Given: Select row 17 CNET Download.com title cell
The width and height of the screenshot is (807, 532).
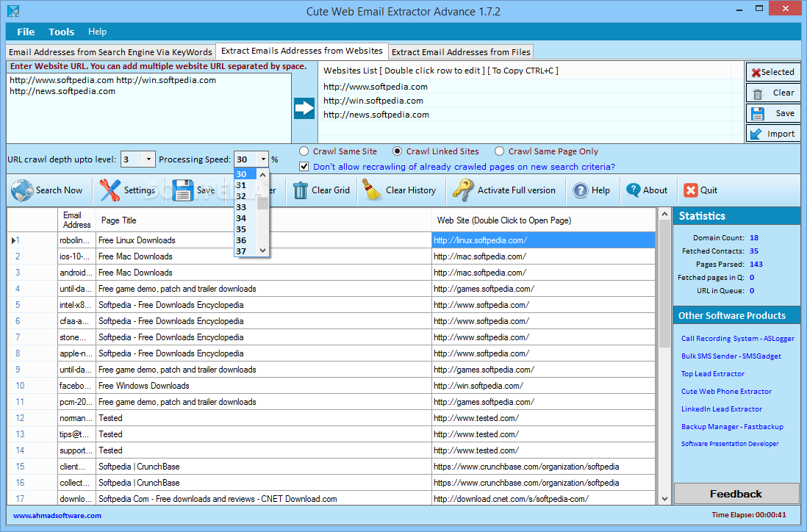Looking at the screenshot, I should pos(264,499).
